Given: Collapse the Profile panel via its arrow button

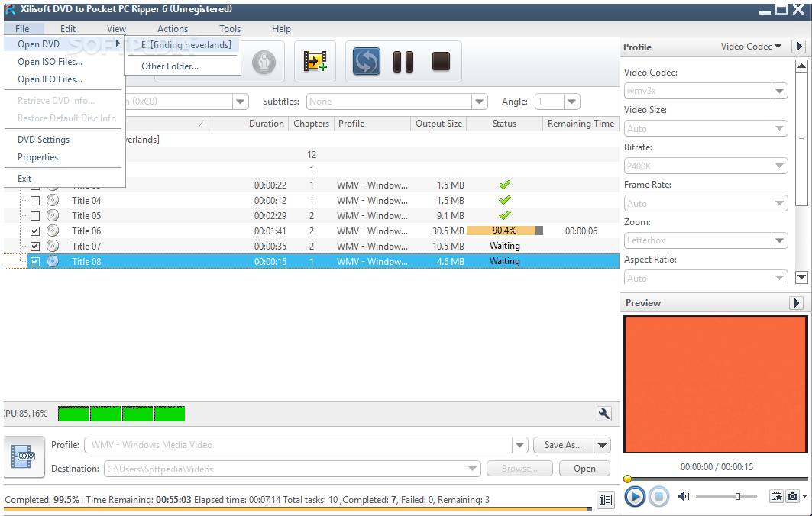Looking at the screenshot, I should 798,47.
